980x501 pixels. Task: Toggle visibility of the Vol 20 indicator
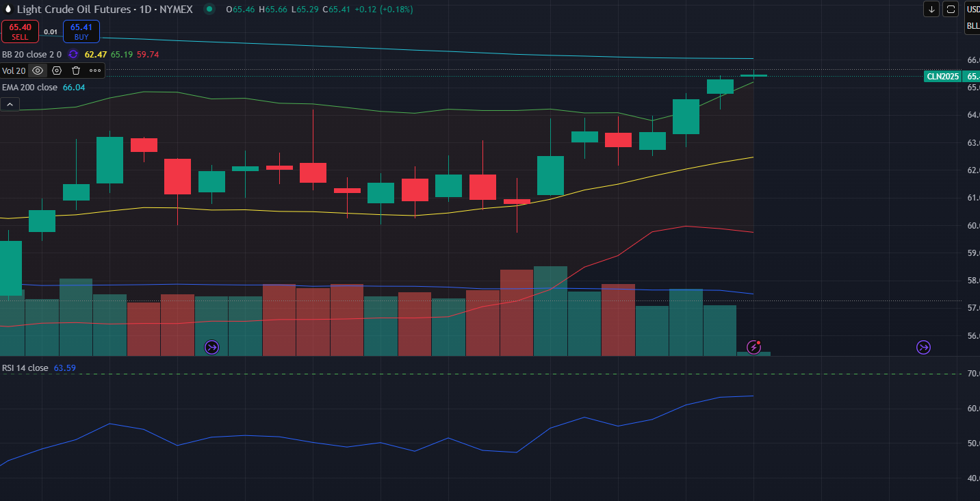[x=38, y=70]
